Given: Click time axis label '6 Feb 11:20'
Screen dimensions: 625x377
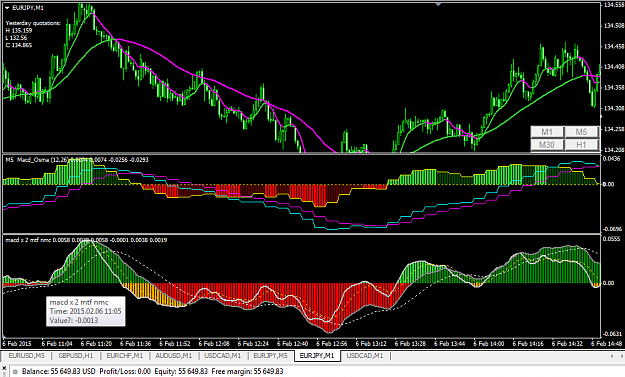Looking at the screenshot, I should pyautogui.click(x=96, y=344).
